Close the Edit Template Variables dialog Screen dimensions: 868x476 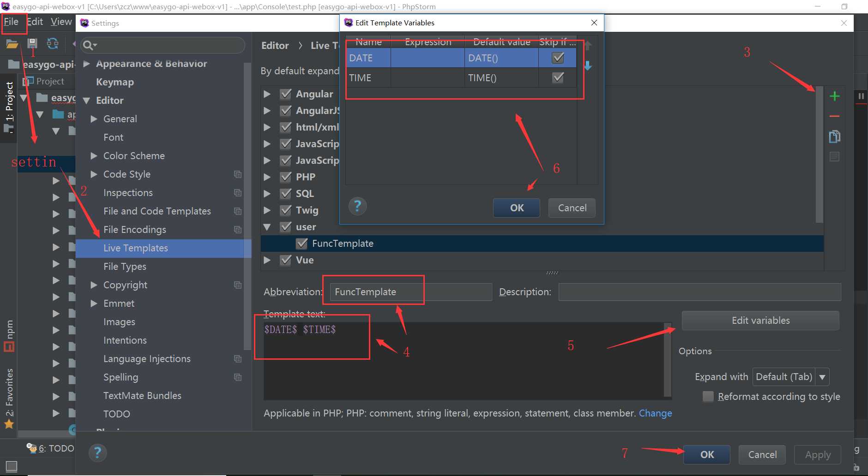pos(594,23)
